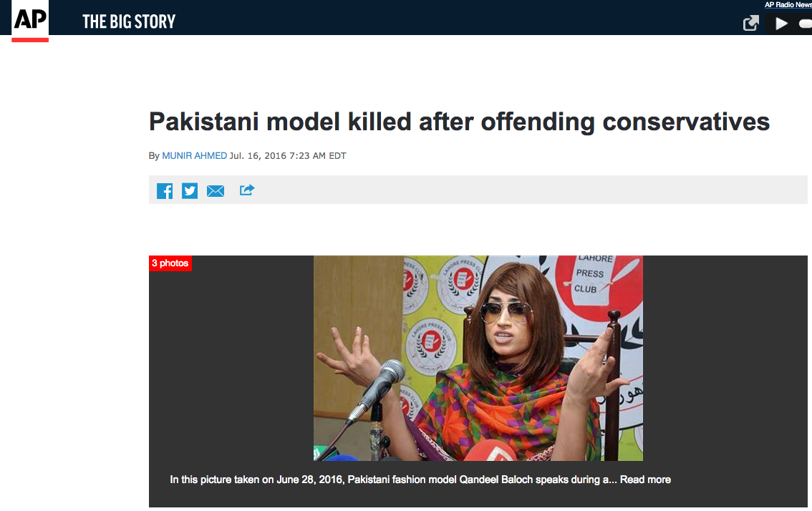Go to THE BIG STORY section
This screenshot has height=511, width=812.
tap(129, 21)
